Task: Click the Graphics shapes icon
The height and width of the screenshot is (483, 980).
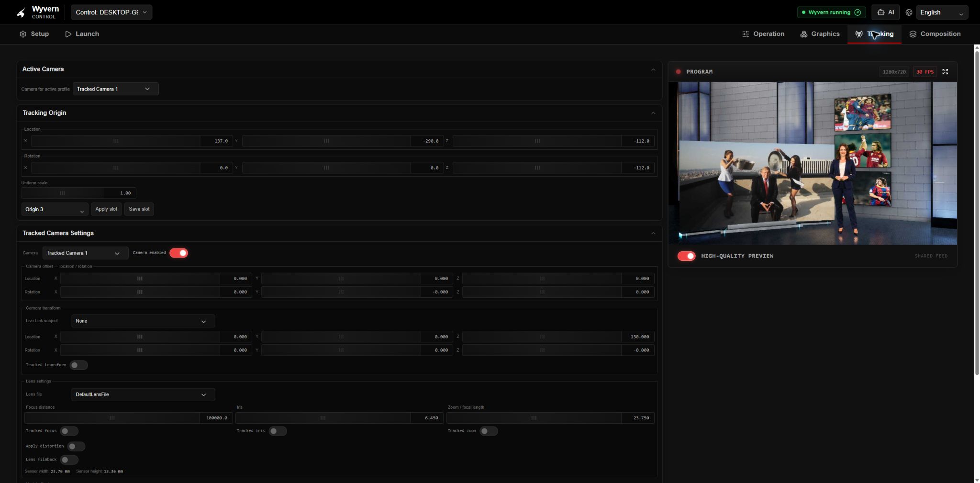Action: pyautogui.click(x=804, y=34)
